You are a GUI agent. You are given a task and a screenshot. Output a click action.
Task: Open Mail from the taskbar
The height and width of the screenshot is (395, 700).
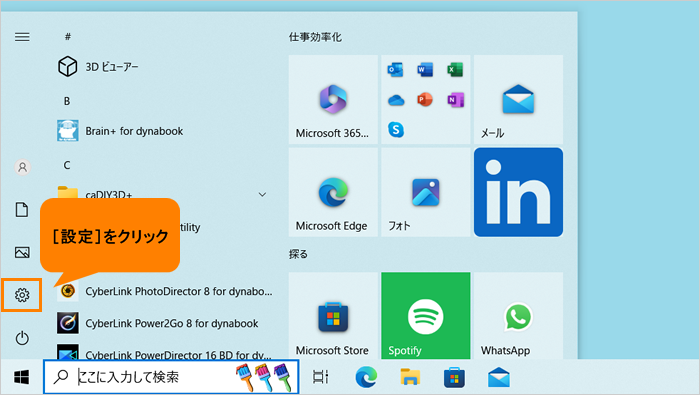click(x=499, y=377)
